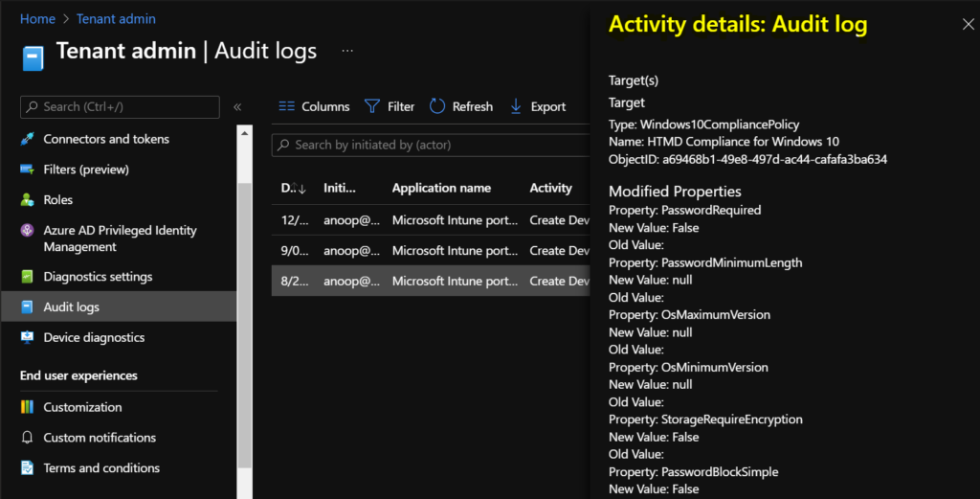Click Property: PasswordRequired line
Viewport: 980px width, 499px height.
coord(685,210)
